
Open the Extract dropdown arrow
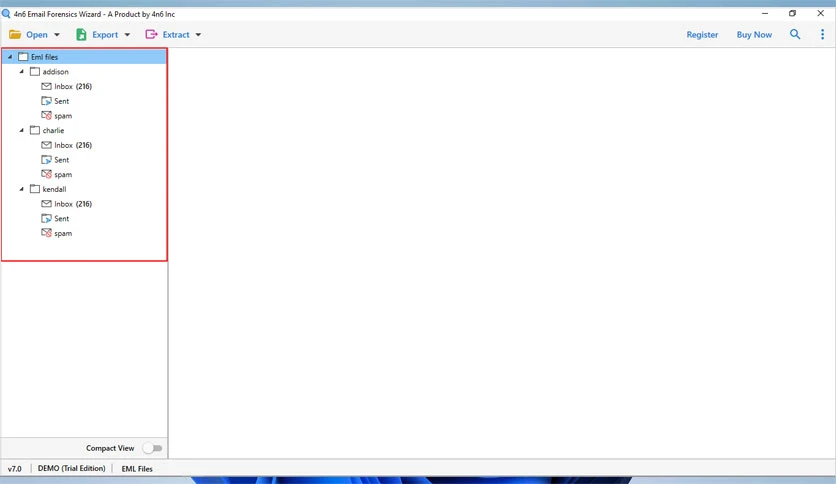tap(198, 35)
